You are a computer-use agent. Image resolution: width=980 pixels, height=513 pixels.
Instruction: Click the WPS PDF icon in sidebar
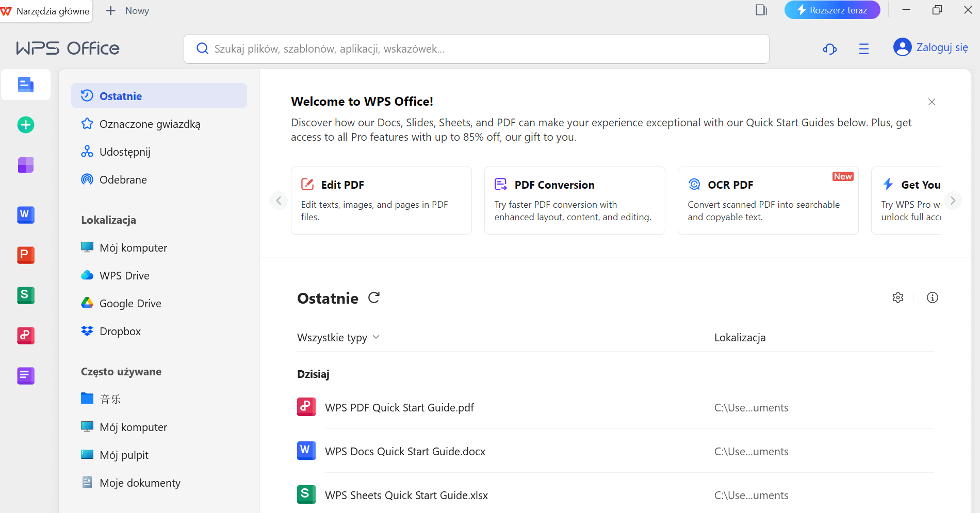[x=25, y=335]
